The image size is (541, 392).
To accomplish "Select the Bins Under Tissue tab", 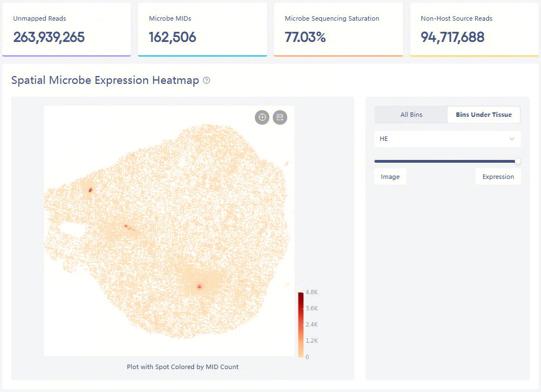I will point(483,115).
